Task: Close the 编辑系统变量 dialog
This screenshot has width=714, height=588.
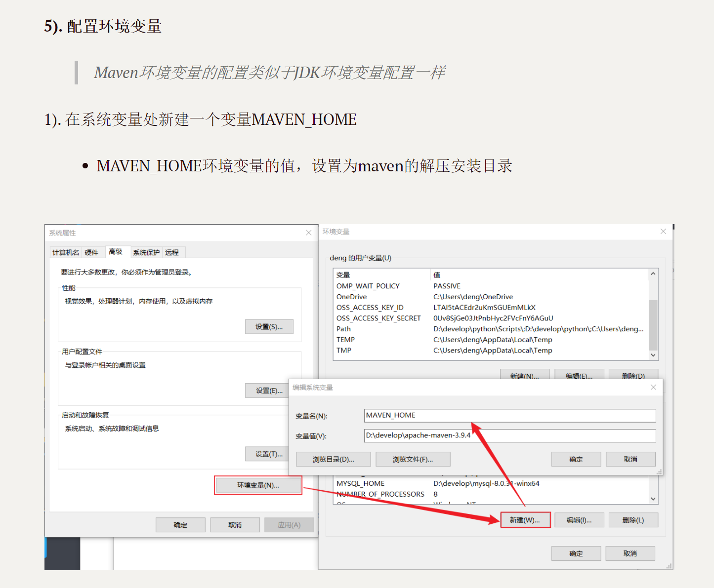Action: pos(653,387)
